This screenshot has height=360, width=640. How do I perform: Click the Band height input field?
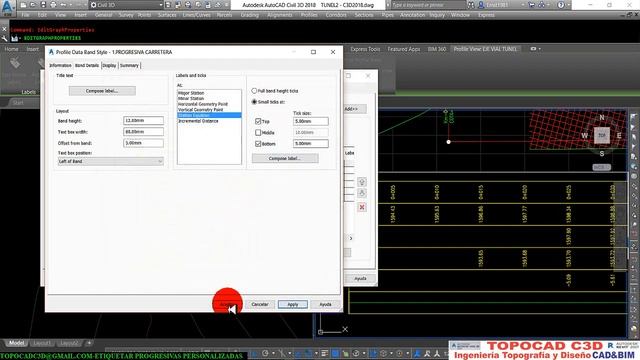click(143, 120)
